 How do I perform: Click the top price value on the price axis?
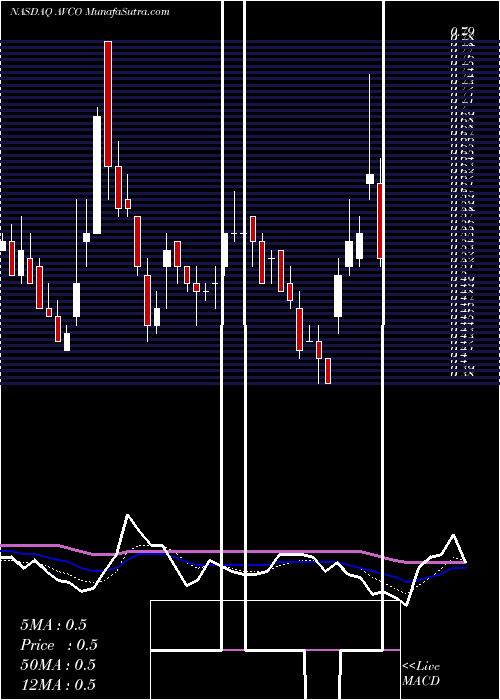tap(462, 31)
